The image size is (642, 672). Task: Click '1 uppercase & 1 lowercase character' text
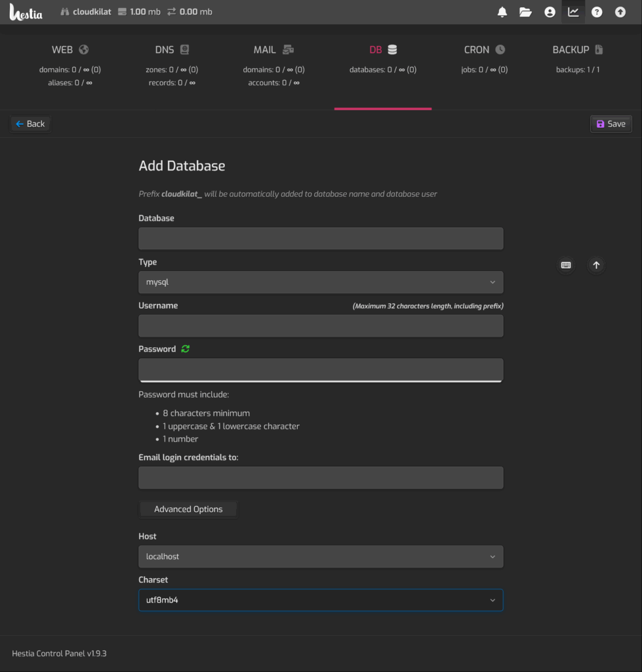pyautogui.click(x=231, y=426)
